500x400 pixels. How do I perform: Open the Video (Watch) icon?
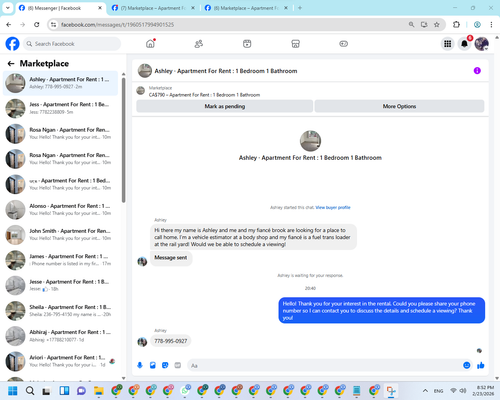click(x=247, y=44)
